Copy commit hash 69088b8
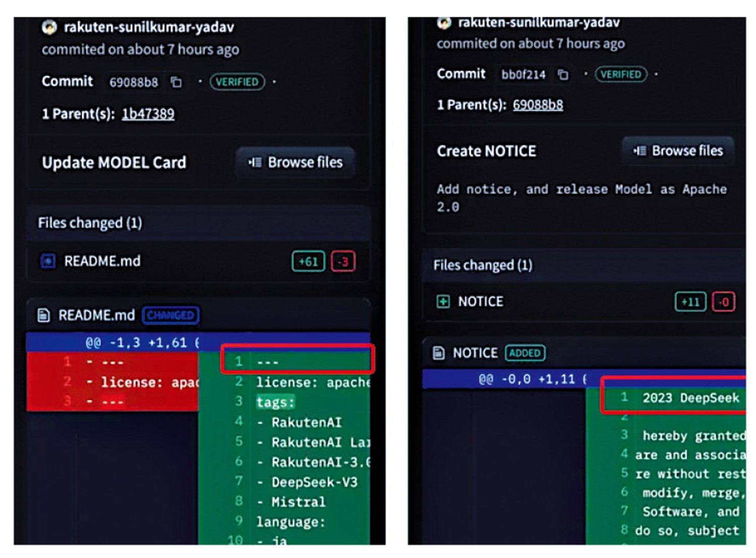The image size is (756, 558). [176, 82]
